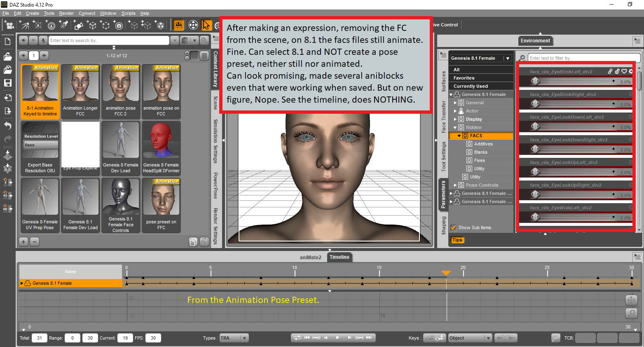644x347 pixels.
Task: Open the gear settings on facs_cbs_EyeBlinkLeft_div2
Action: coord(630,71)
